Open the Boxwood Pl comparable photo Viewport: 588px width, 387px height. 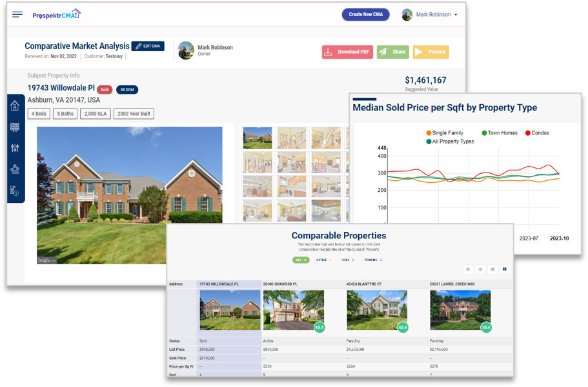pos(294,310)
